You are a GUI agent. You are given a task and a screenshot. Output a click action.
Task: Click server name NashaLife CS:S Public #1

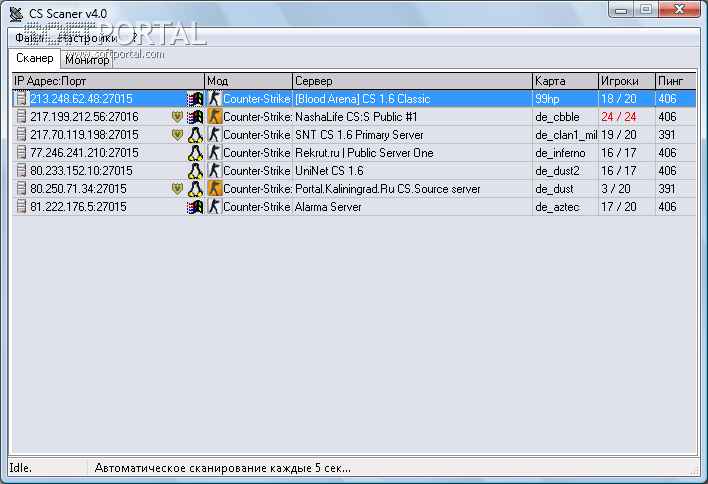click(356, 117)
